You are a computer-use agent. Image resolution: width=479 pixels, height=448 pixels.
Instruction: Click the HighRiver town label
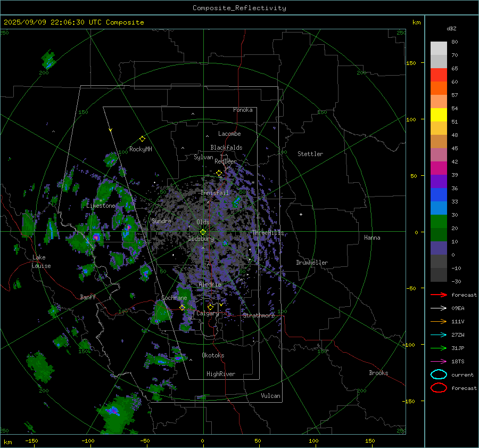221,374
